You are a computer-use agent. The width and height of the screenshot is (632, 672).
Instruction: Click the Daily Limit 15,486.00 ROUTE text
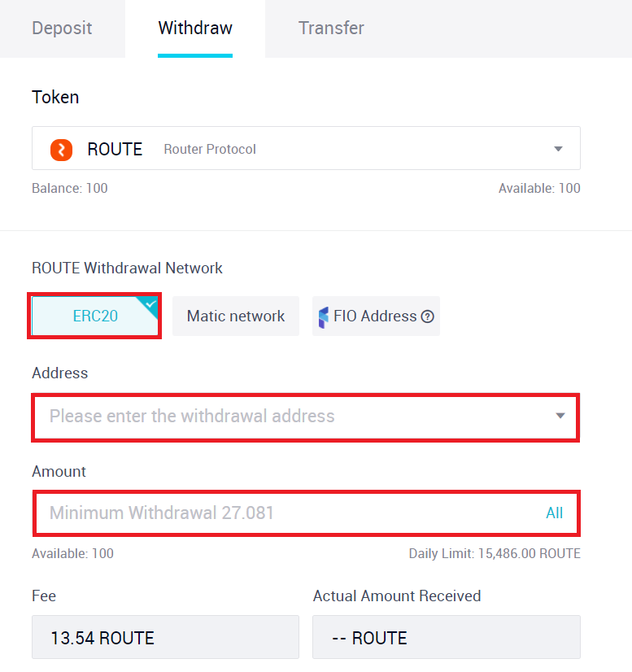495,554
